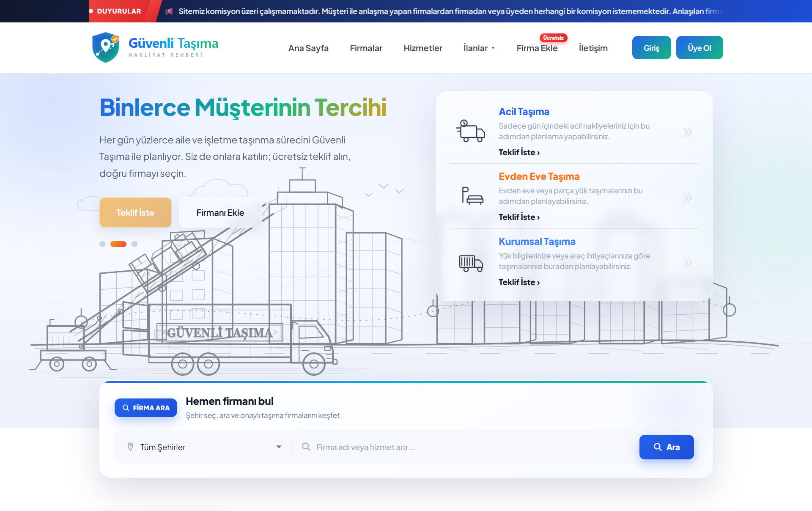Click the orange Teklif İste hero button
Image resolution: width=812 pixels, height=511 pixels.
click(135, 212)
